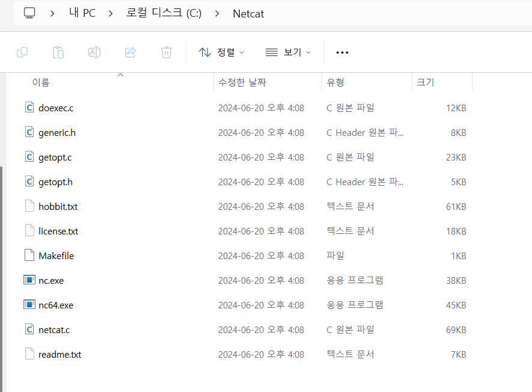Click nc.exe application icon
Screen dimensions: 532x392
[29, 280]
